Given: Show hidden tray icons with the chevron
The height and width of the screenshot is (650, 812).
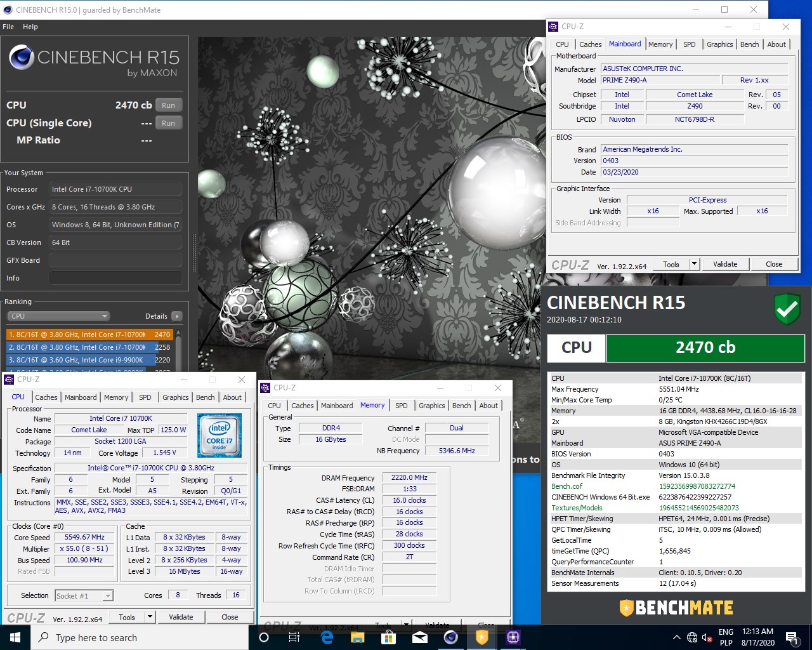Looking at the screenshot, I should coord(676,637).
